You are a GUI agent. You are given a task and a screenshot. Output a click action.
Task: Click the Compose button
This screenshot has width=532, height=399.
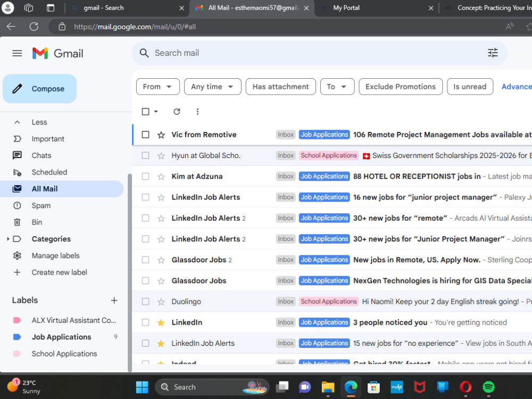coord(40,88)
